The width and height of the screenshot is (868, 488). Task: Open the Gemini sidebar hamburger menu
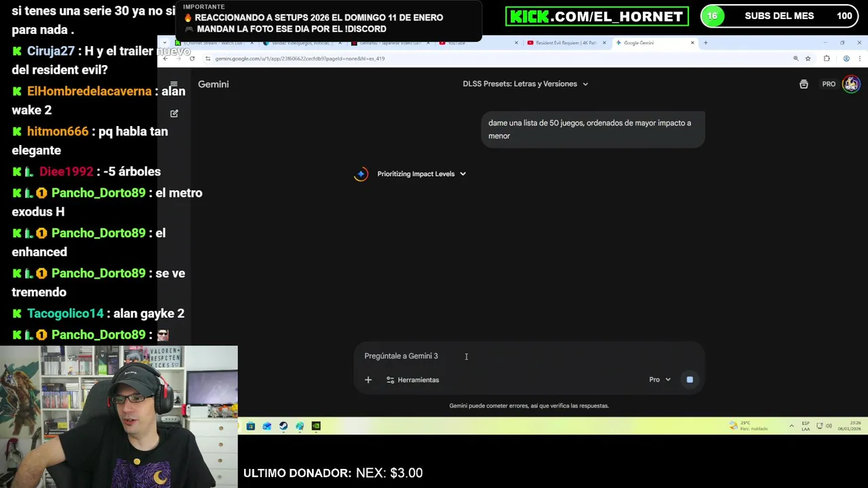point(174,84)
